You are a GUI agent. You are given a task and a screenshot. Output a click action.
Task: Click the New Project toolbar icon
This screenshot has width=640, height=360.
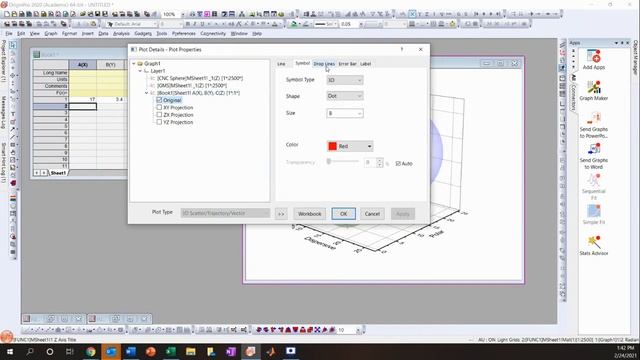(7, 14)
